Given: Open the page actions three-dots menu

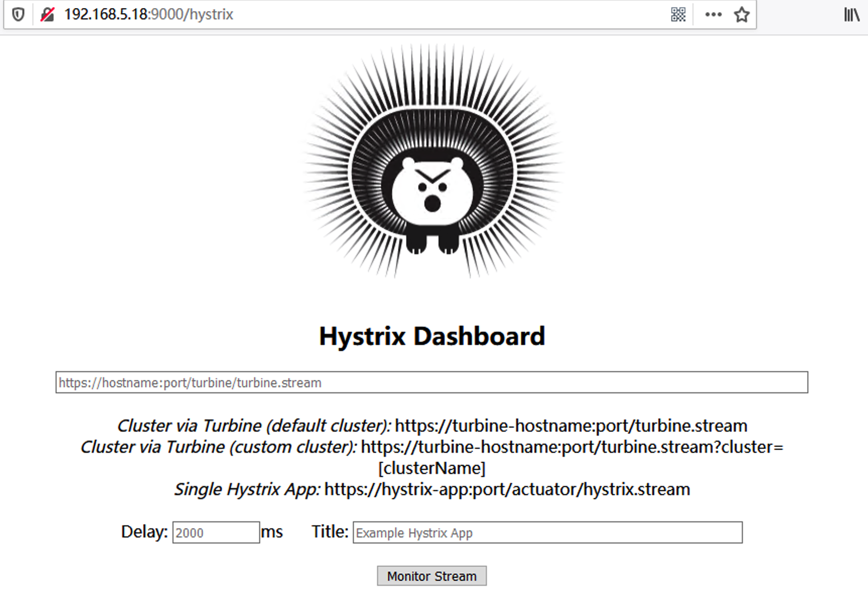Looking at the screenshot, I should (713, 15).
